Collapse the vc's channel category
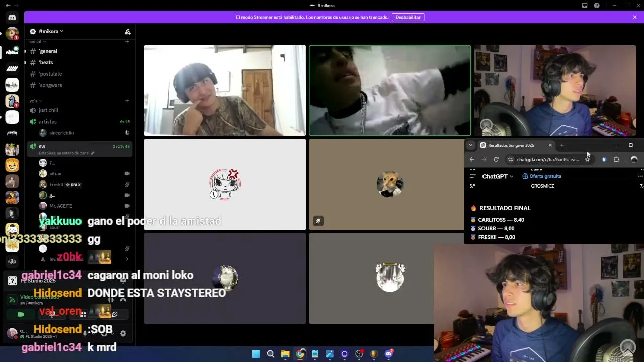644x362 pixels. (x=36, y=101)
